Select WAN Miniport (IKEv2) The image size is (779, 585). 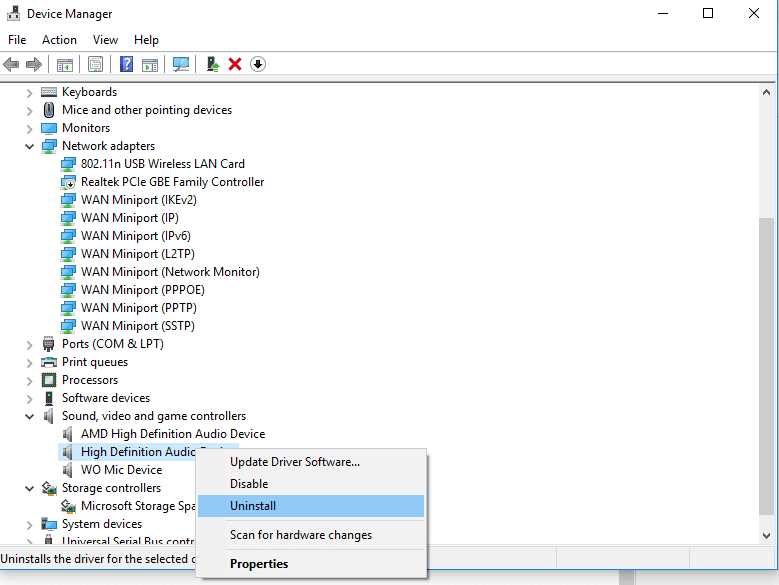click(x=139, y=200)
